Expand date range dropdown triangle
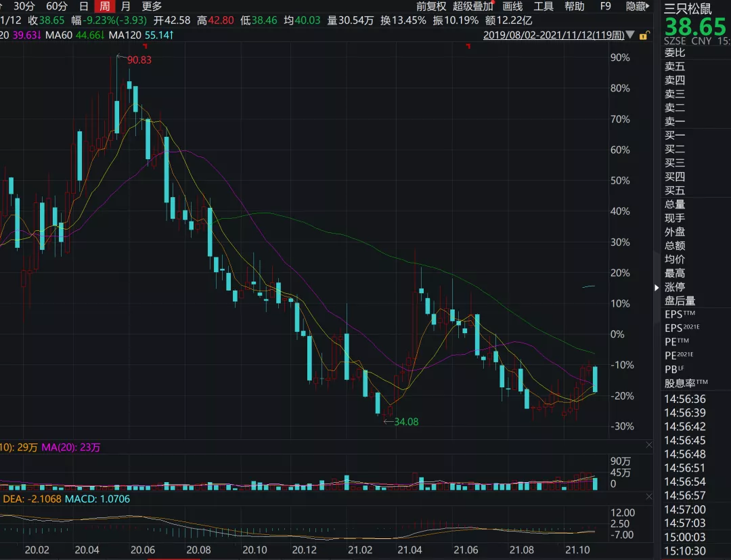The height and width of the screenshot is (560, 731). click(x=631, y=35)
